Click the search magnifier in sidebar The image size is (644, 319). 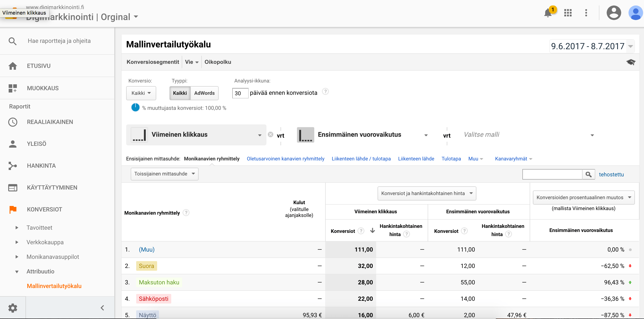pos(13,41)
